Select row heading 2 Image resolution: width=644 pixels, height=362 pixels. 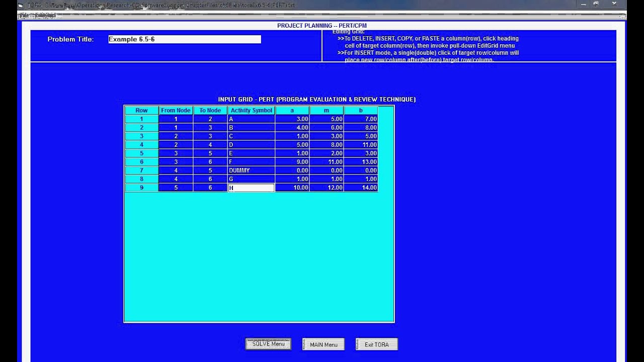[141, 128]
